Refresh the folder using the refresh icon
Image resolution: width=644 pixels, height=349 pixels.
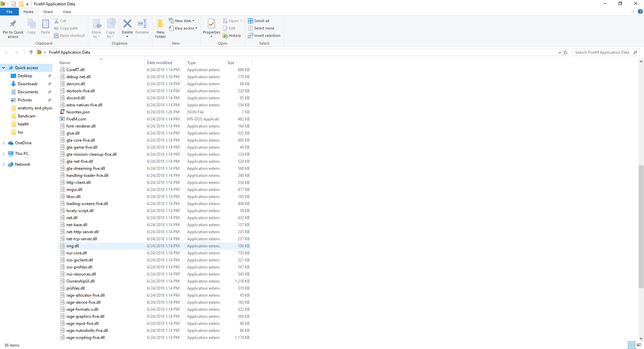pos(566,52)
